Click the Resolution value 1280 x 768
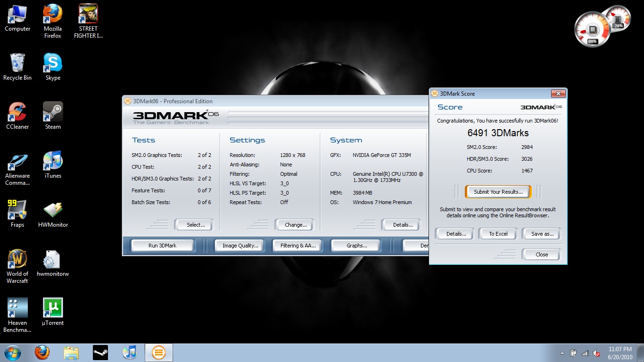 pyautogui.click(x=293, y=155)
